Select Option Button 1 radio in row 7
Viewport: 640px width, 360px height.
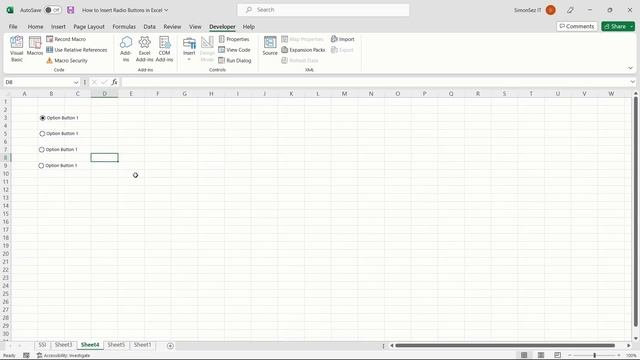pos(42,150)
